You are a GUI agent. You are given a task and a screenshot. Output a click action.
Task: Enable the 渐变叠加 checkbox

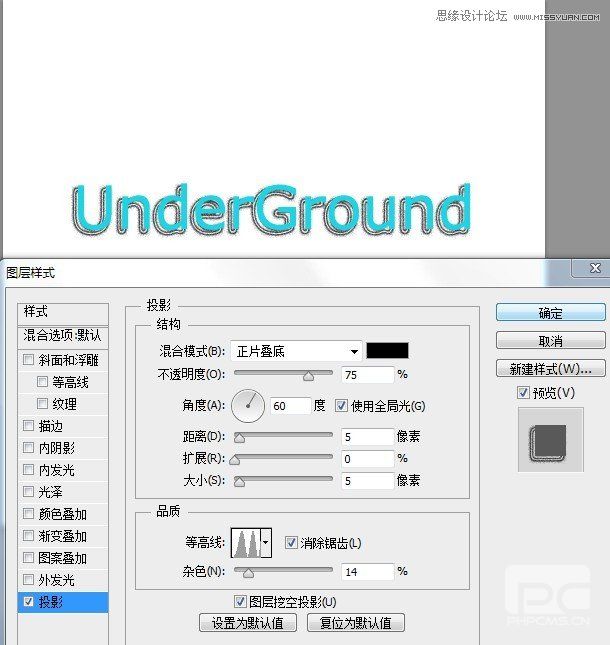[x=28, y=536]
